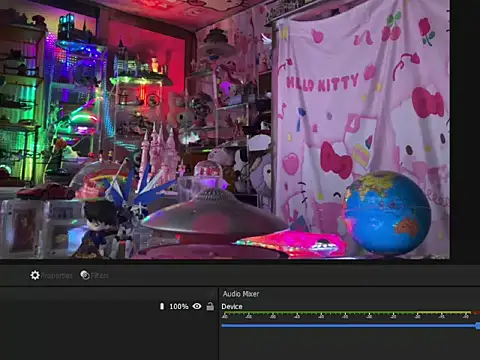Click the gear icon beside Properties
This screenshot has height=360, width=480.
[35, 275]
